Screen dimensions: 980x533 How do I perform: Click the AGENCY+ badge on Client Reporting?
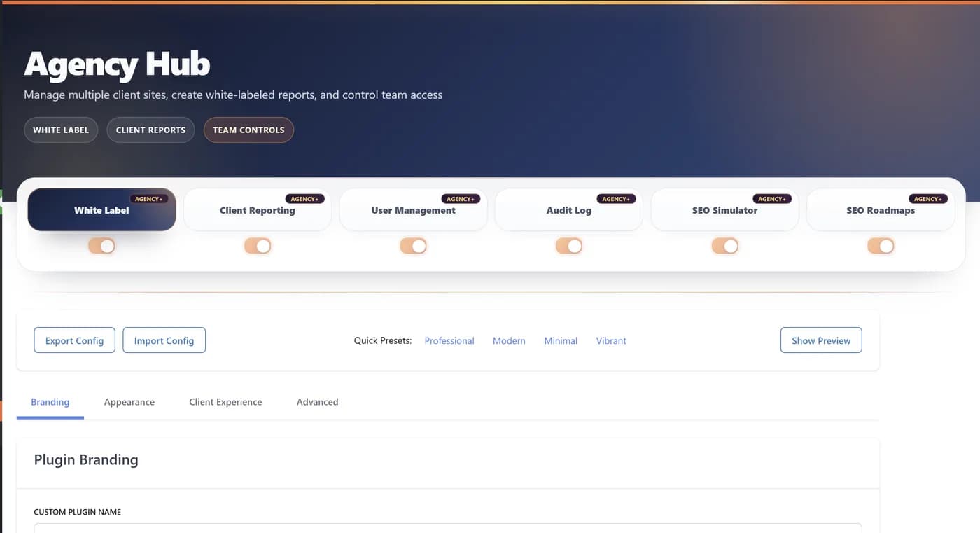point(304,199)
